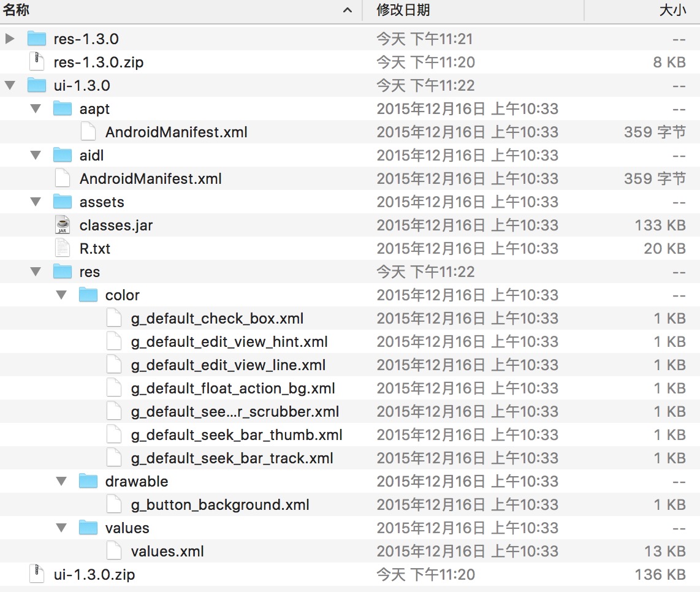Select the g_default_edit_view_hint.xml file icon
700x592 pixels.
click(x=114, y=341)
